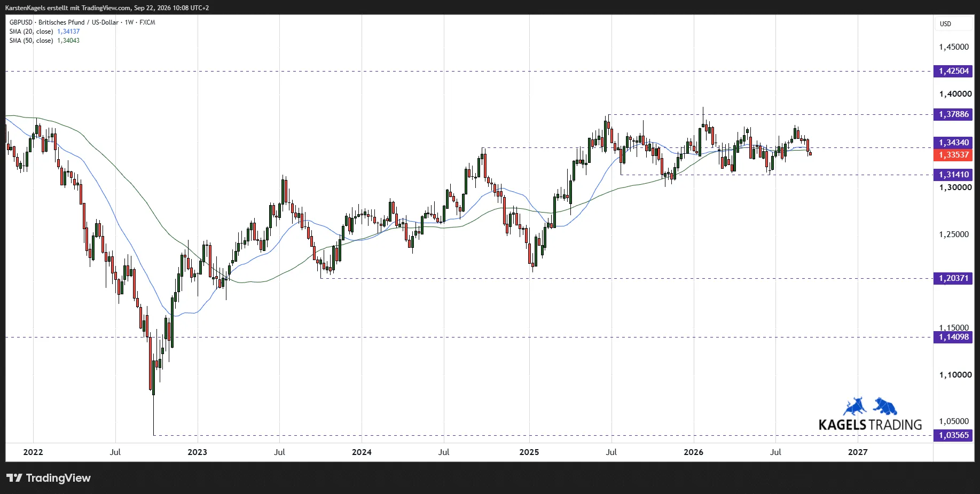980x494 pixels.
Task: Click the 1,45000 price scale tick
Action: [x=954, y=47]
